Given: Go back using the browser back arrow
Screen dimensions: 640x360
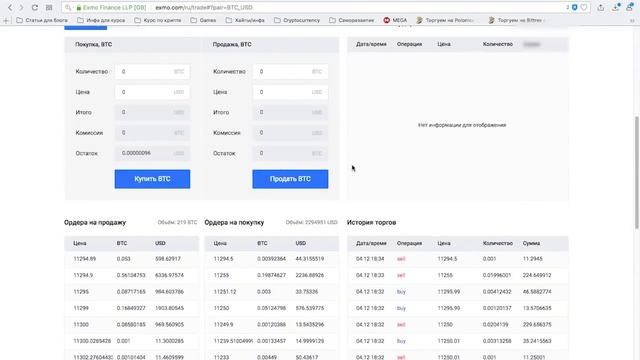Looking at the screenshot, I should click(x=10, y=7).
